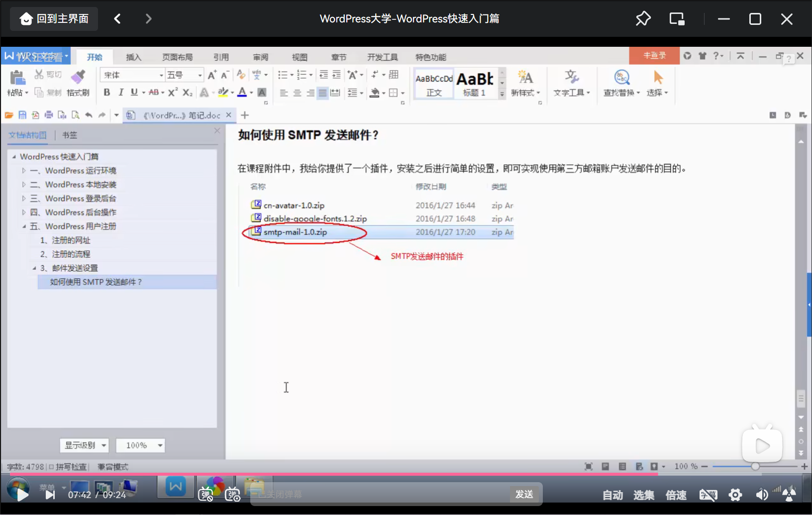Click the player 倍速 speed button

click(x=676, y=495)
